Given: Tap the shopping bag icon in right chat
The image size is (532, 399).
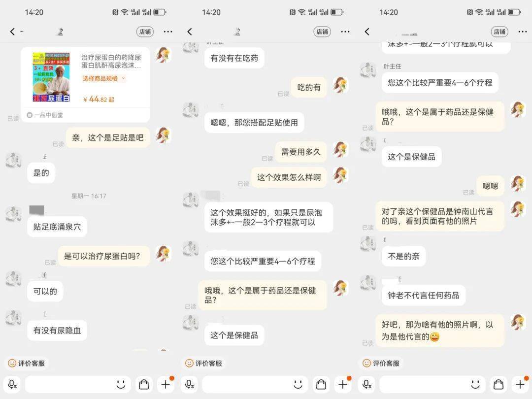Looking at the screenshot, I should [498, 384].
